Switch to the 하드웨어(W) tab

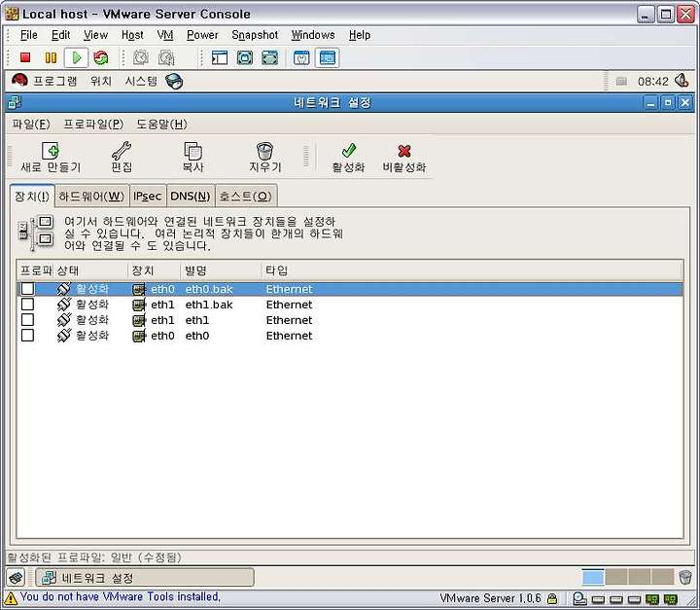click(x=91, y=197)
